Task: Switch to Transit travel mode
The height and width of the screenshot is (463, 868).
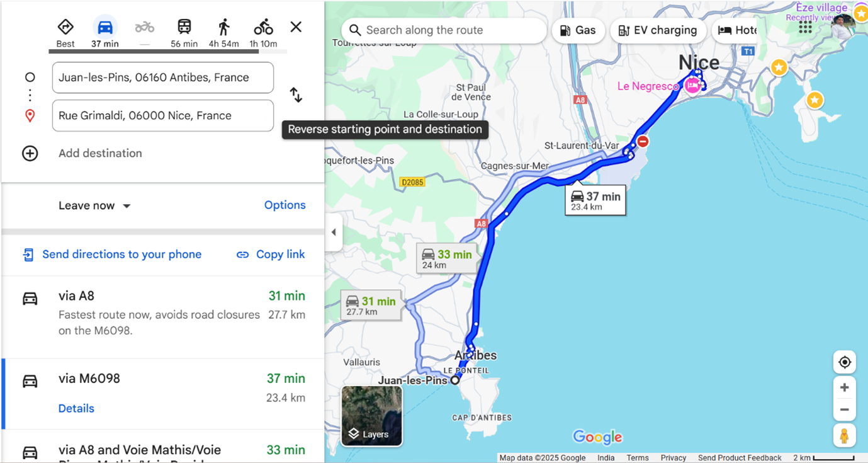Action: tap(184, 27)
